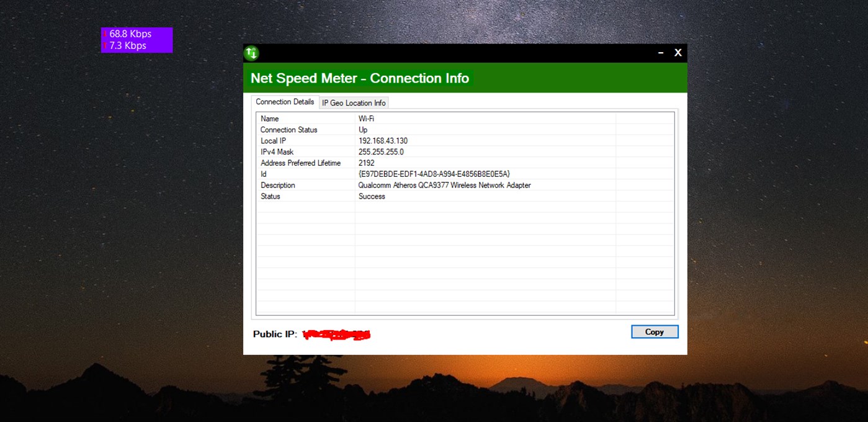The width and height of the screenshot is (868, 422).
Task: Select the Connection Status row showing Up
Action: click(372, 130)
